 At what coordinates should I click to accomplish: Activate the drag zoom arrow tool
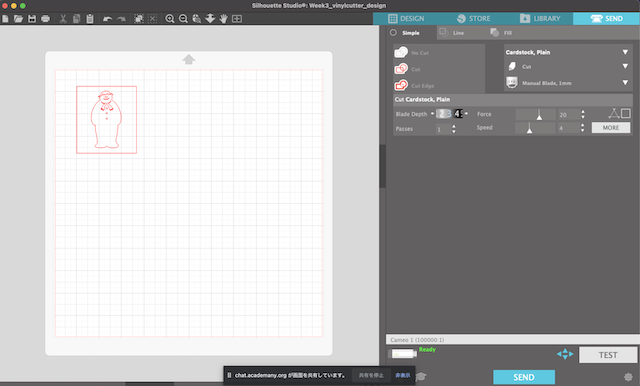(x=210, y=19)
